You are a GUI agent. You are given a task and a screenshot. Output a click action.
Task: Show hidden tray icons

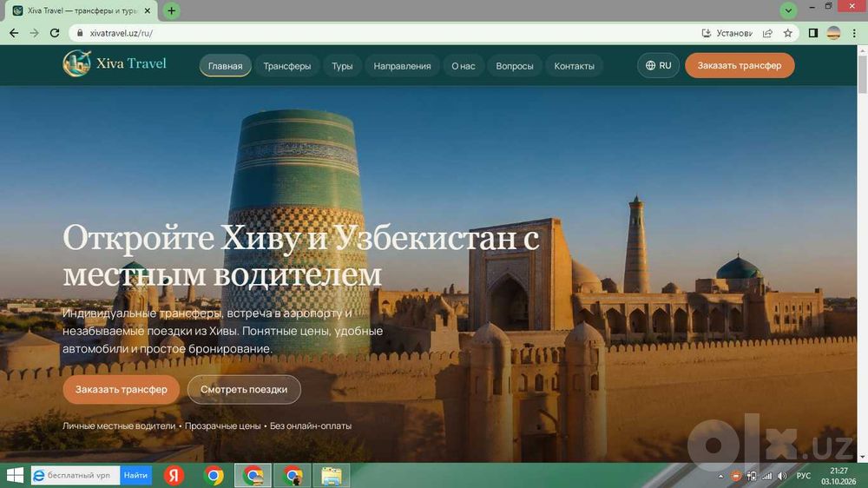(x=720, y=476)
